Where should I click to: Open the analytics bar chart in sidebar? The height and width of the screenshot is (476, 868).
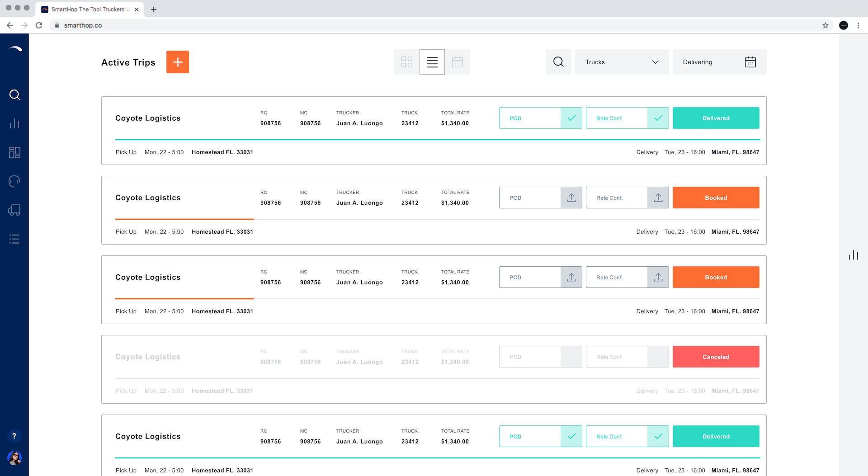coord(14,123)
